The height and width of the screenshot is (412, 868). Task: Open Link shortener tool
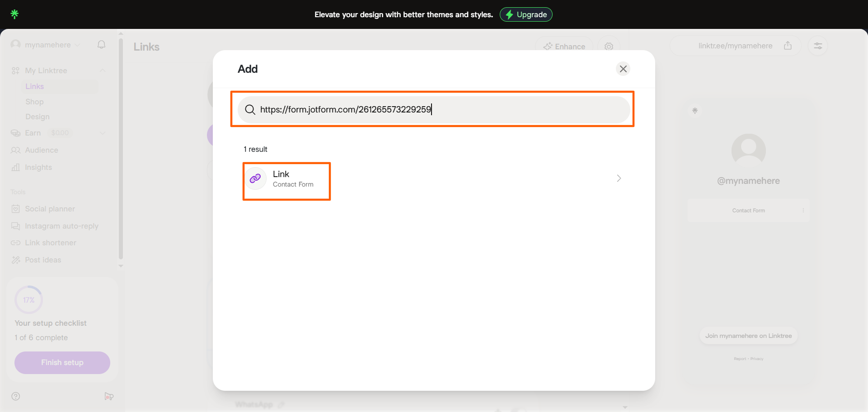[51, 243]
